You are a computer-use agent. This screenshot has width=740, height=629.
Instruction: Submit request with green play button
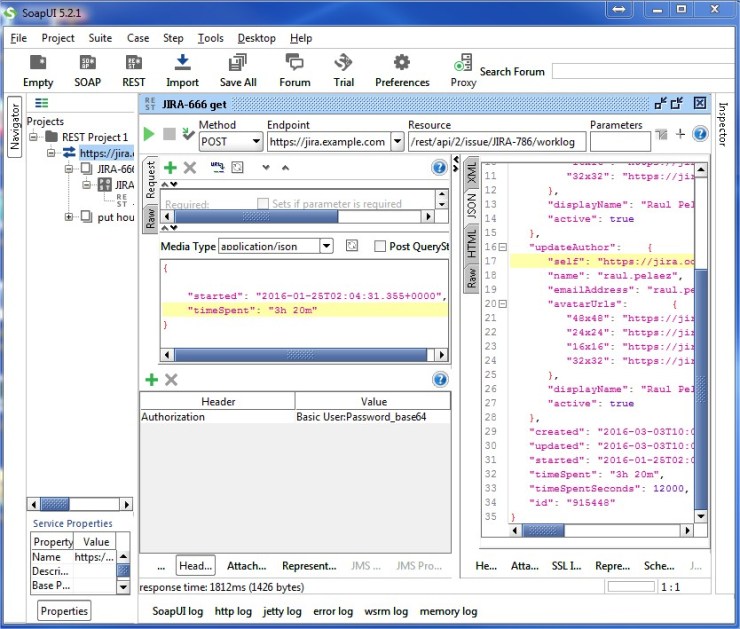pos(149,134)
